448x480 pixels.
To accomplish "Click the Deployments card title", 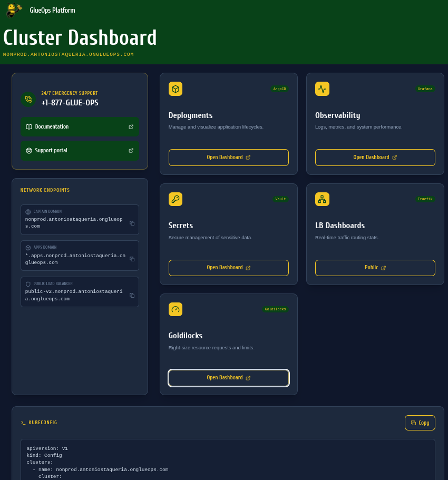I will tap(190, 115).
